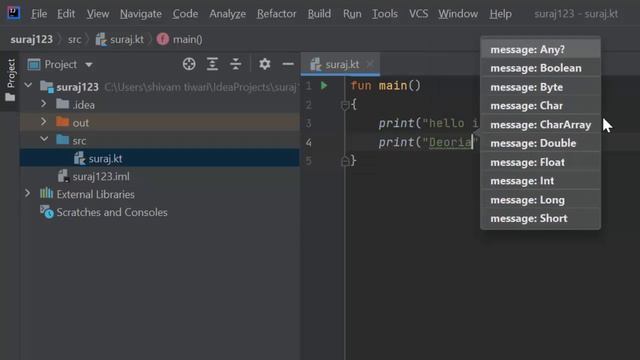Screen dimensions: 640x360
Task: Click the print("hello line of code
Action: 428,123
